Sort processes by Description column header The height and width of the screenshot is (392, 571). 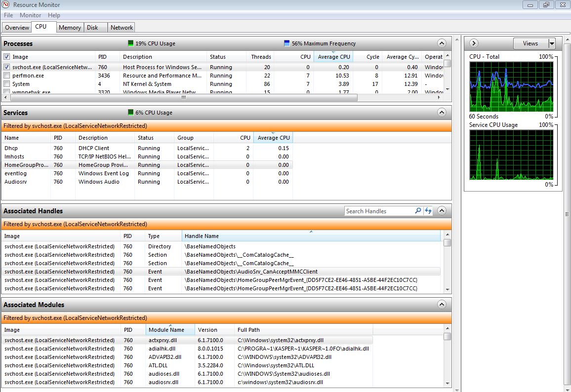pyautogui.click(x=163, y=57)
